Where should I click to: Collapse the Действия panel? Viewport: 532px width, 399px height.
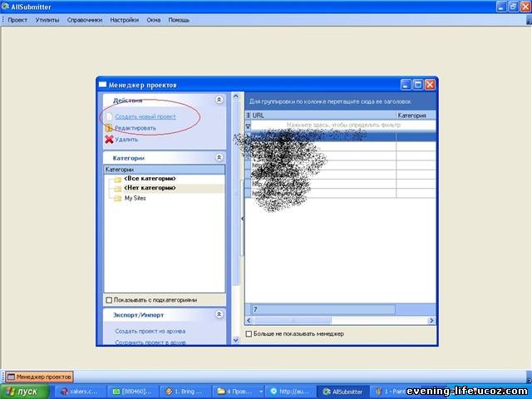219,100
